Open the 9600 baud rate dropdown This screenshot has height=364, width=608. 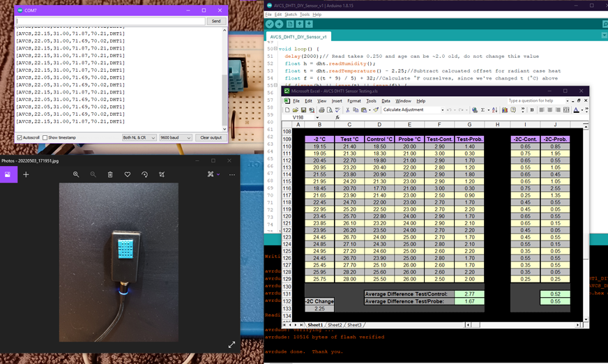pos(175,138)
